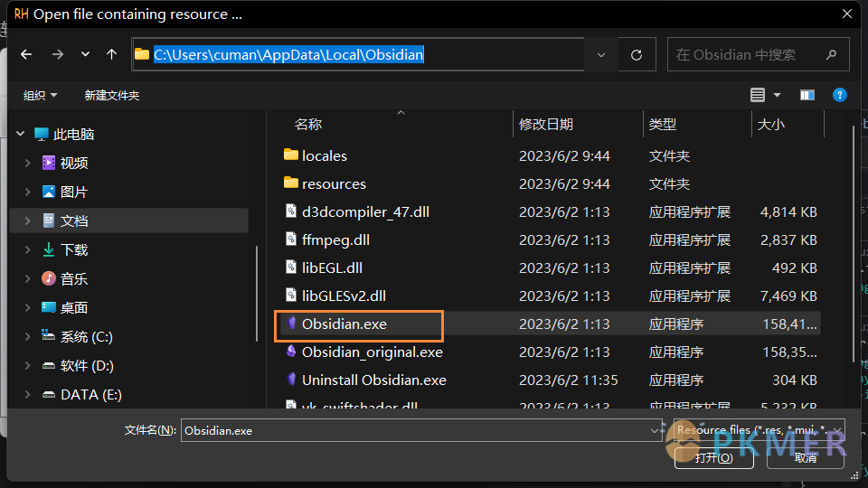Select the 图片 folder icon

pyautogui.click(x=49, y=192)
